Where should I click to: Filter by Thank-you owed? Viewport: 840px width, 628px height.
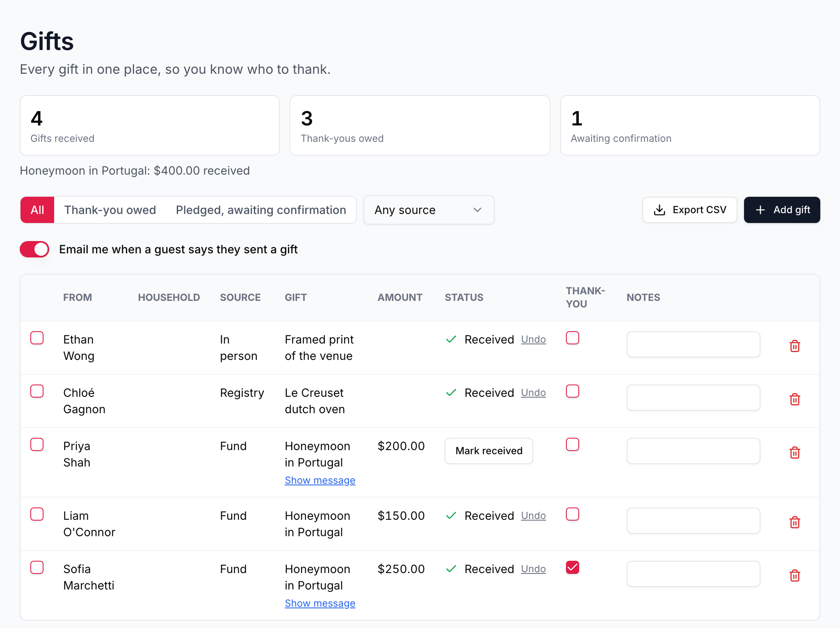110,210
